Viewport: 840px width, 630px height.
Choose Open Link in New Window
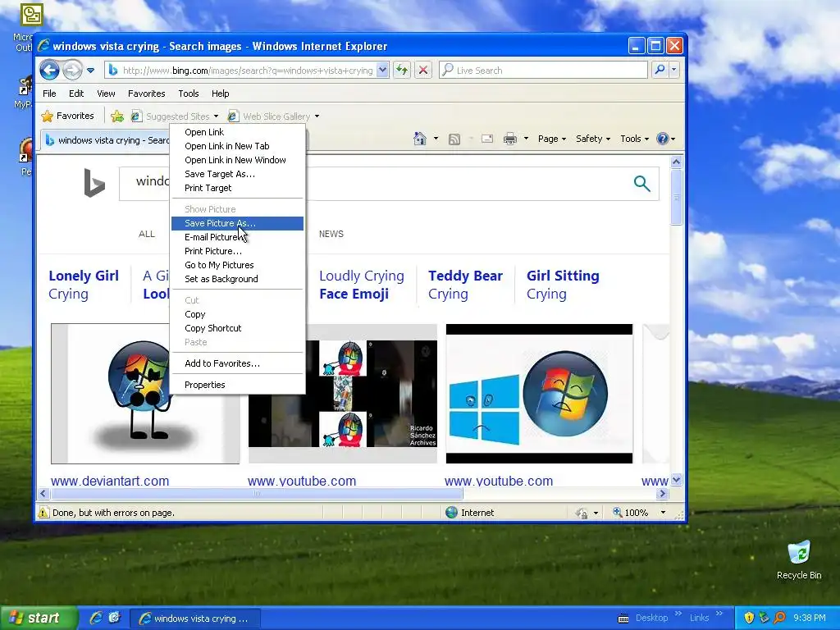(x=237, y=160)
